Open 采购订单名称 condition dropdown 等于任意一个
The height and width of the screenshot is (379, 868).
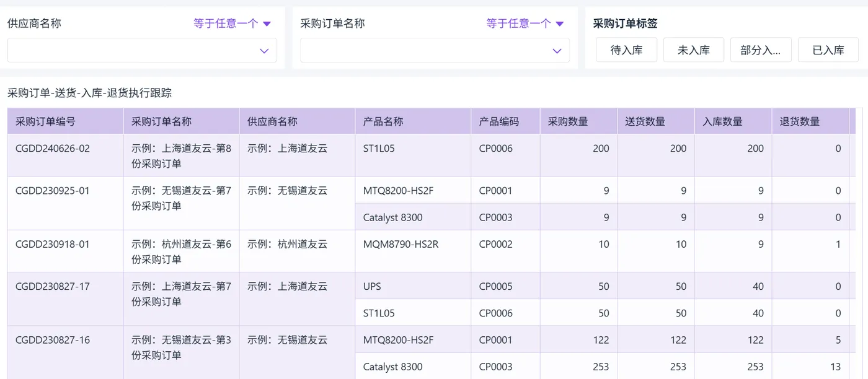[525, 24]
